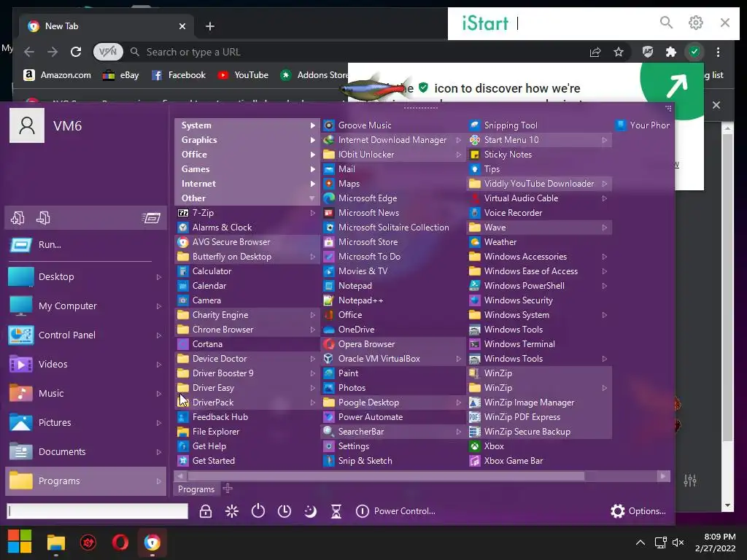Toggle the VPN button in browser
The image size is (747, 560).
[108, 52]
